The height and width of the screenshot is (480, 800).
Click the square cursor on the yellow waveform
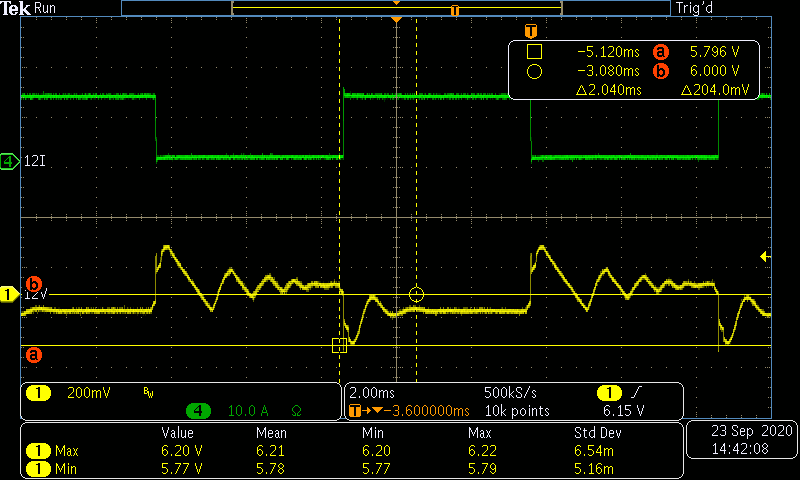point(339,345)
